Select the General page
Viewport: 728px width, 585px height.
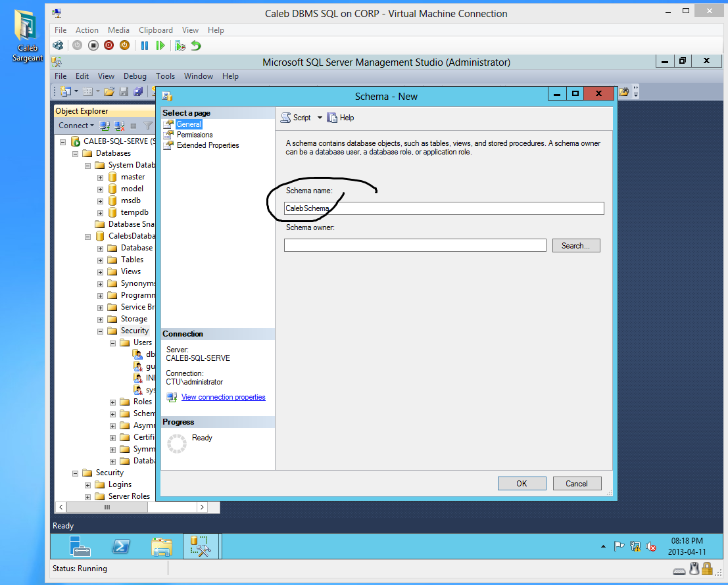click(189, 124)
